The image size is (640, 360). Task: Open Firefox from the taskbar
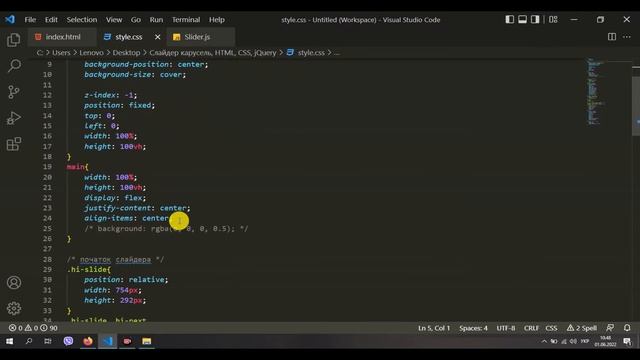click(88, 341)
